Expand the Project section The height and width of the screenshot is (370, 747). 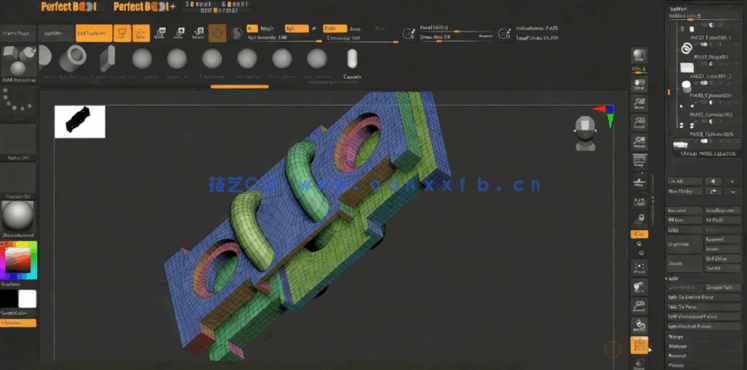[x=676, y=365]
